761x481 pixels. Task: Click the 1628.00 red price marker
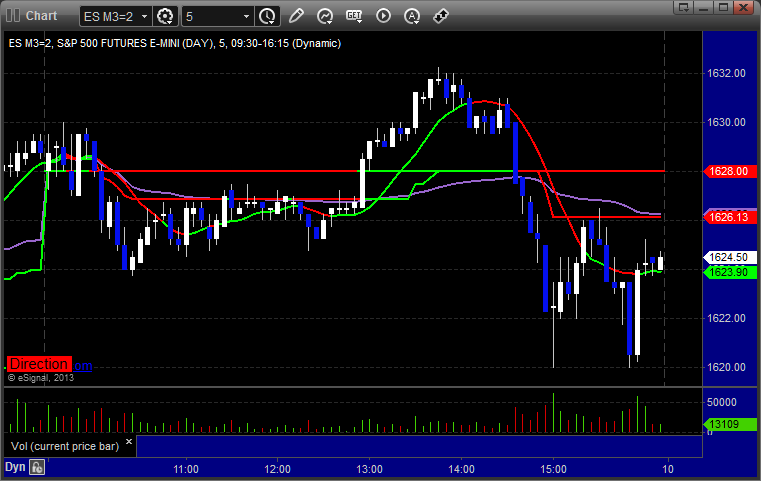coord(729,171)
